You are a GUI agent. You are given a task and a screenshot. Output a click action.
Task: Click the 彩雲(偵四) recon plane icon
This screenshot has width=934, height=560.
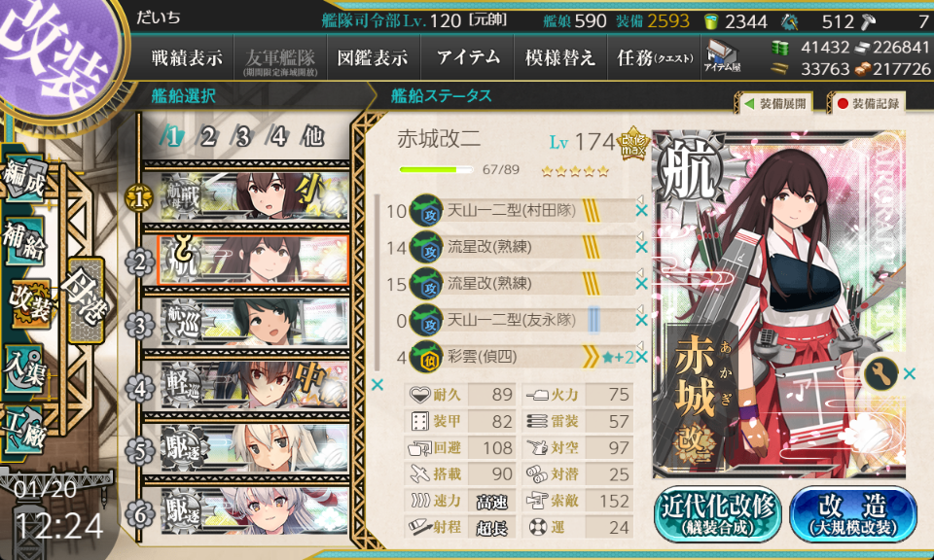tap(426, 357)
